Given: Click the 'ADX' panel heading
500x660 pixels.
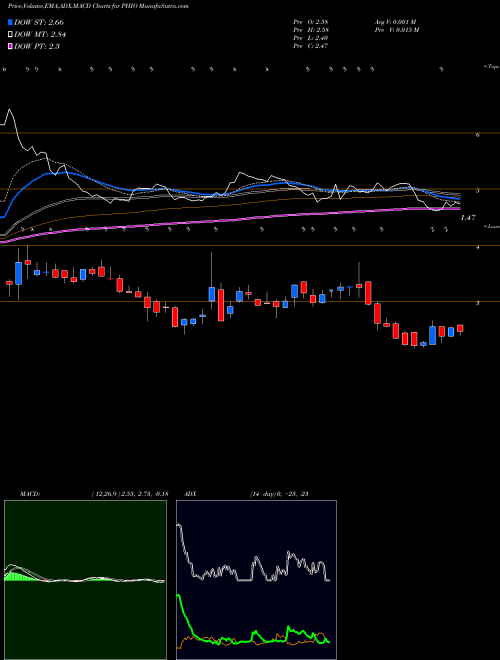Looking at the screenshot, I should click(x=190, y=494).
